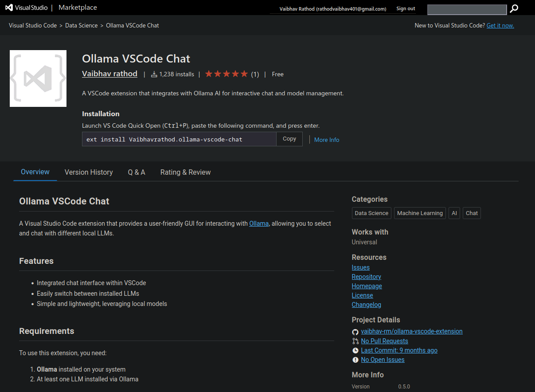Switch to the Version History tab
This screenshot has width=535, height=392.
coord(89,172)
